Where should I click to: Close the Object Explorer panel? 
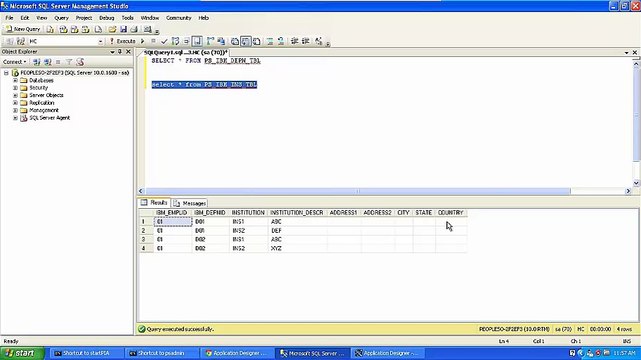[128, 52]
